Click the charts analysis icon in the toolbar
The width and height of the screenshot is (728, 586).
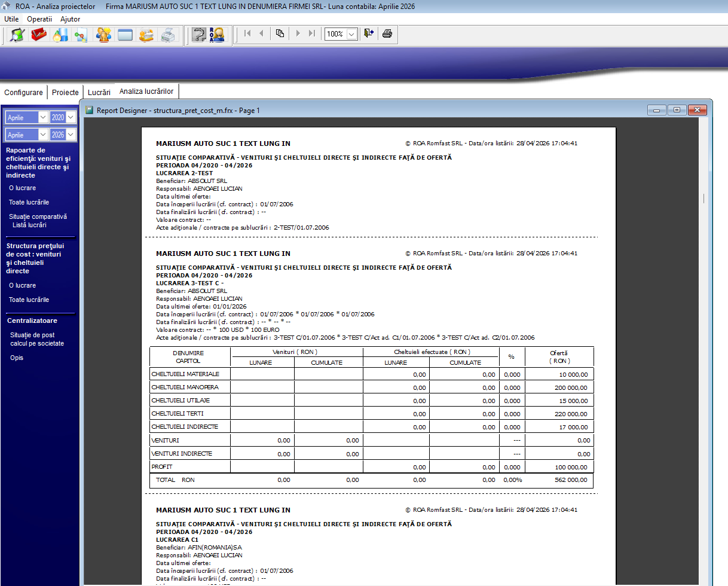60,34
